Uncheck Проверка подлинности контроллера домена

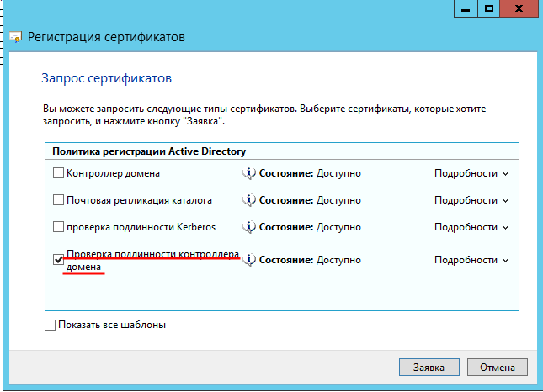click(58, 260)
